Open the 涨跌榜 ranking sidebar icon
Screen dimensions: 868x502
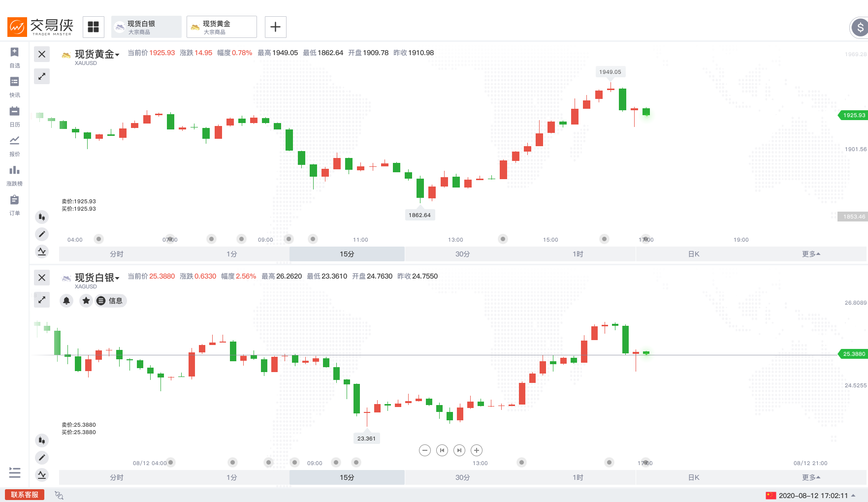pos(15,175)
